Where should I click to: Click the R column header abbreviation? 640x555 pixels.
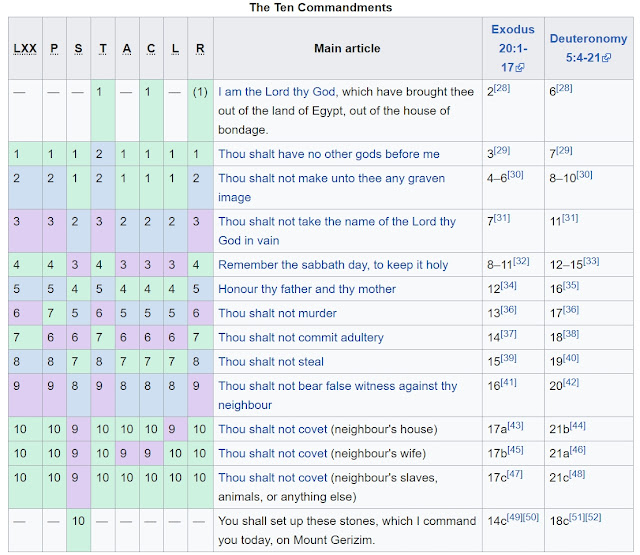point(200,49)
